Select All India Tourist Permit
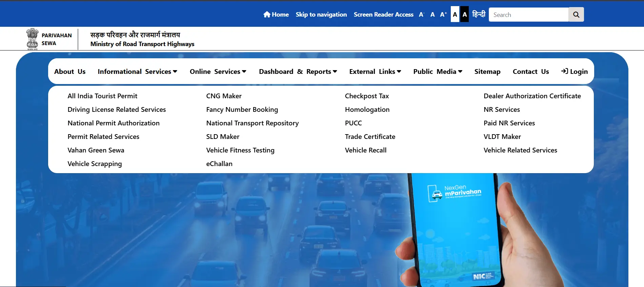 tap(102, 96)
